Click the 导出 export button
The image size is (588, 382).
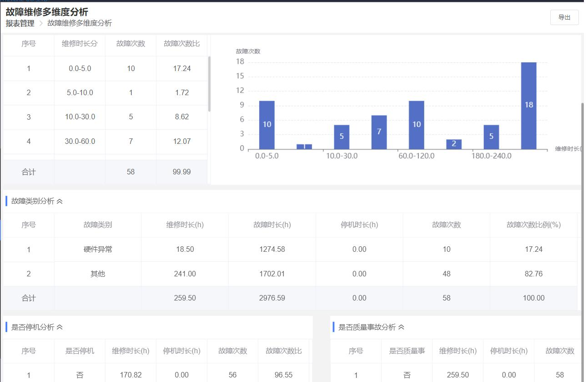coord(564,17)
